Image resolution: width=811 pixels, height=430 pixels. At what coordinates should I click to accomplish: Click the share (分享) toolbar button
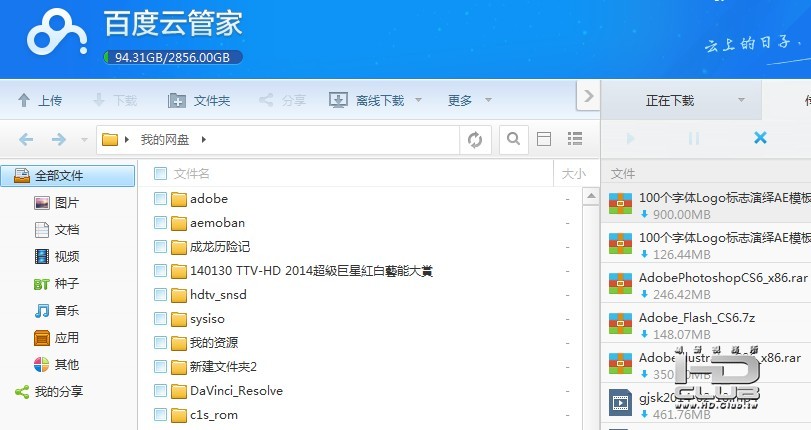[282, 100]
